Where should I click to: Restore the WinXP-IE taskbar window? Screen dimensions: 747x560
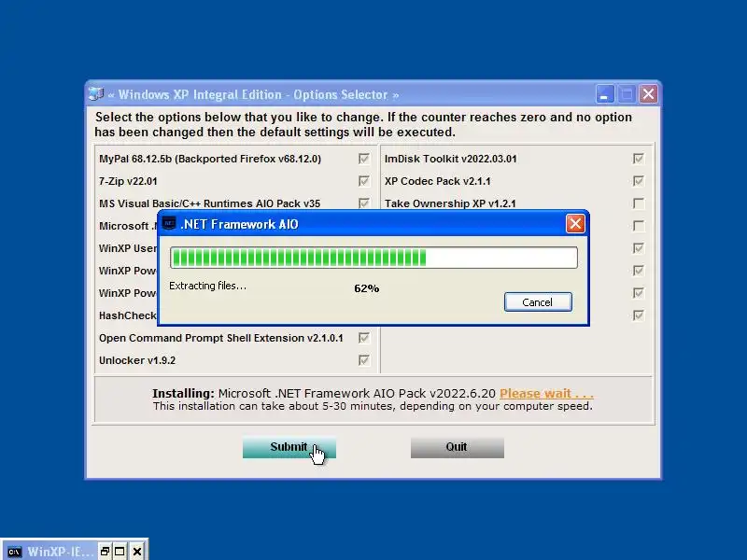(105, 552)
